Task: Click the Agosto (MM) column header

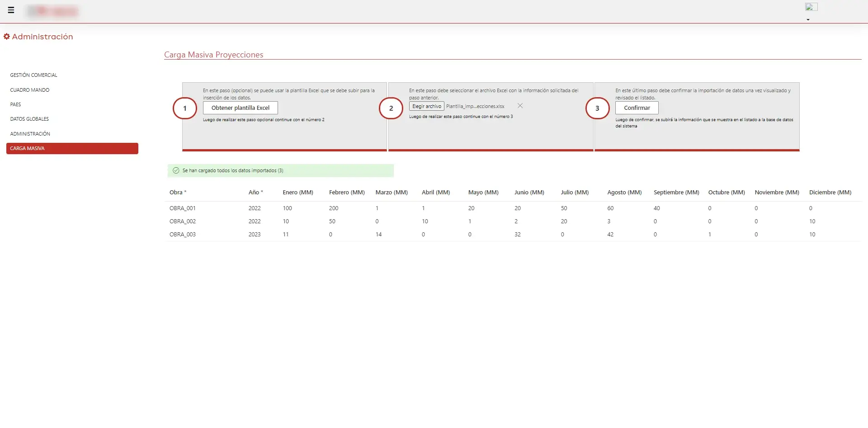Action: tap(624, 192)
